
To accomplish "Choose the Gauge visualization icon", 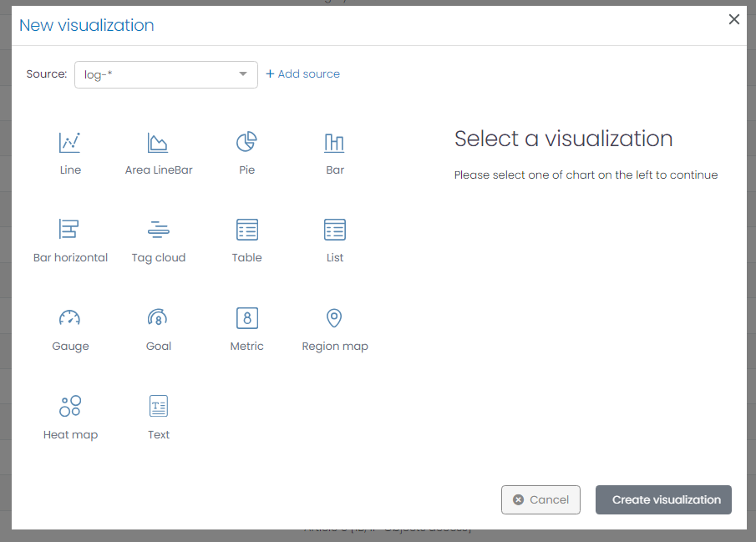I will click(x=69, y=318).
